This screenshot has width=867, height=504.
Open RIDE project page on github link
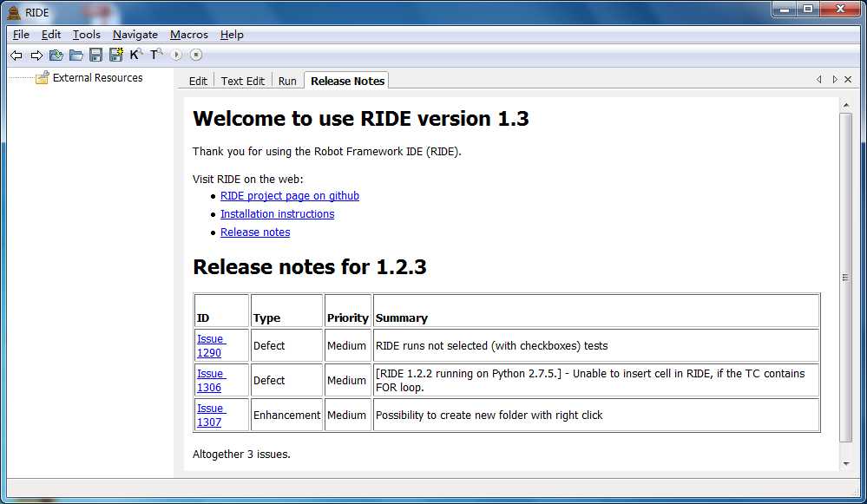point(290,196)
